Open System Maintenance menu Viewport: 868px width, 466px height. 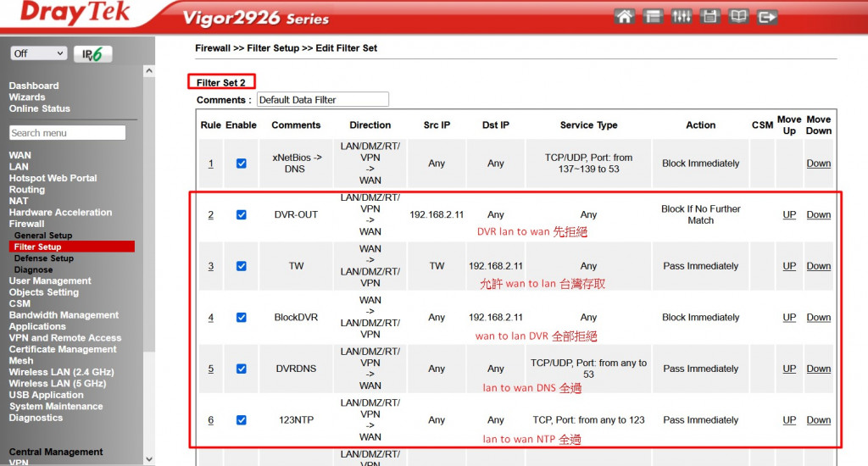tap(56, 406)
